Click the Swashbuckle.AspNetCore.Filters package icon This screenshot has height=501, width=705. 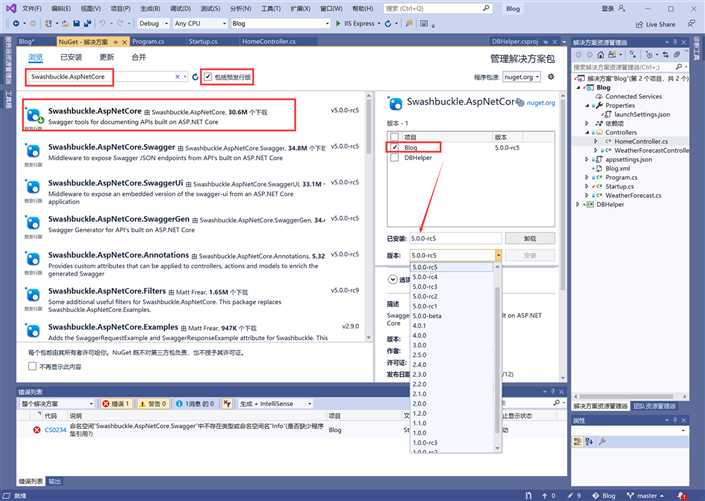[x=33, y=295]
